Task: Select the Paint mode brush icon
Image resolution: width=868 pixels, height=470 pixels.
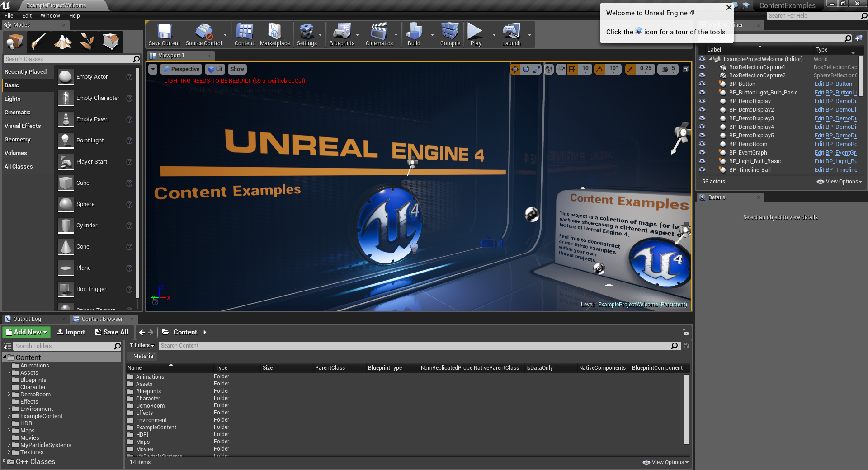Action: 39,42
